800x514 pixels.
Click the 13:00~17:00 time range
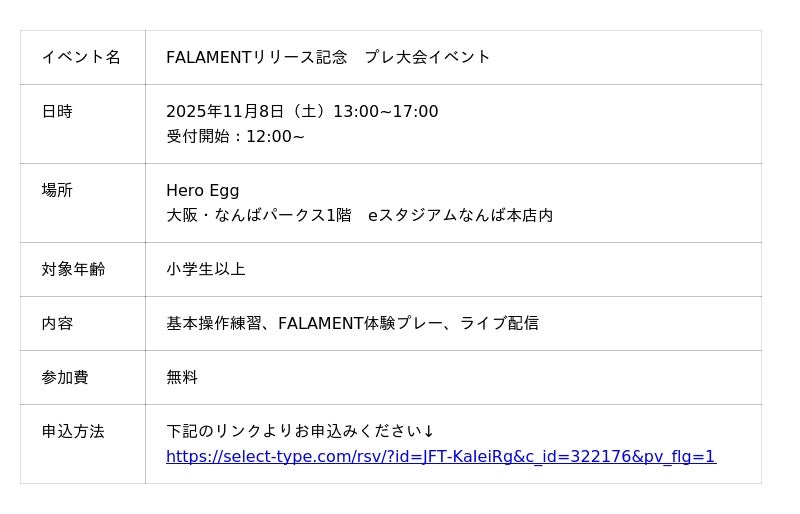point(385,111)
